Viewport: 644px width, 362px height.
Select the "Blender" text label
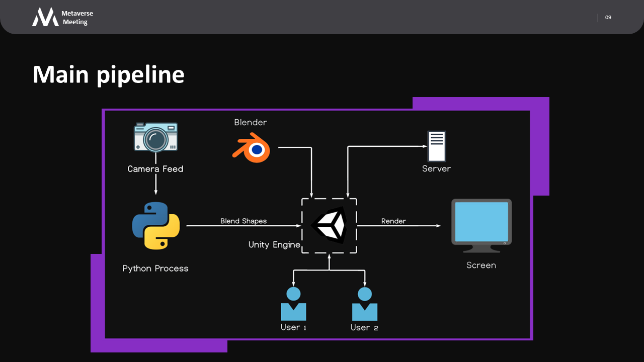tap(251, 122)
